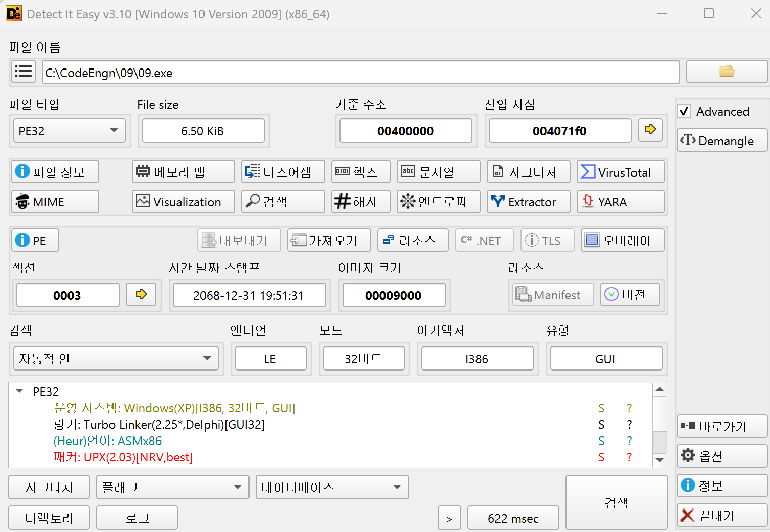This screenshot has height=532, width=770.
Task: Open Demangle tool
Action: coord(722,140)
